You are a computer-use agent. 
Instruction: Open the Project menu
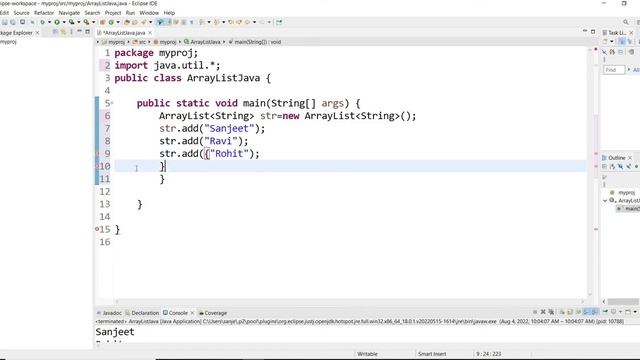[x=113, y=13]
